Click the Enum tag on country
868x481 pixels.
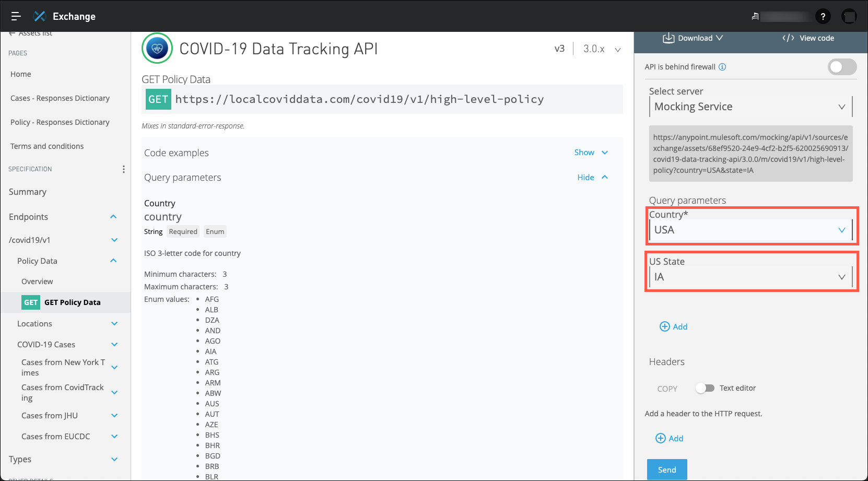[215, 231]
